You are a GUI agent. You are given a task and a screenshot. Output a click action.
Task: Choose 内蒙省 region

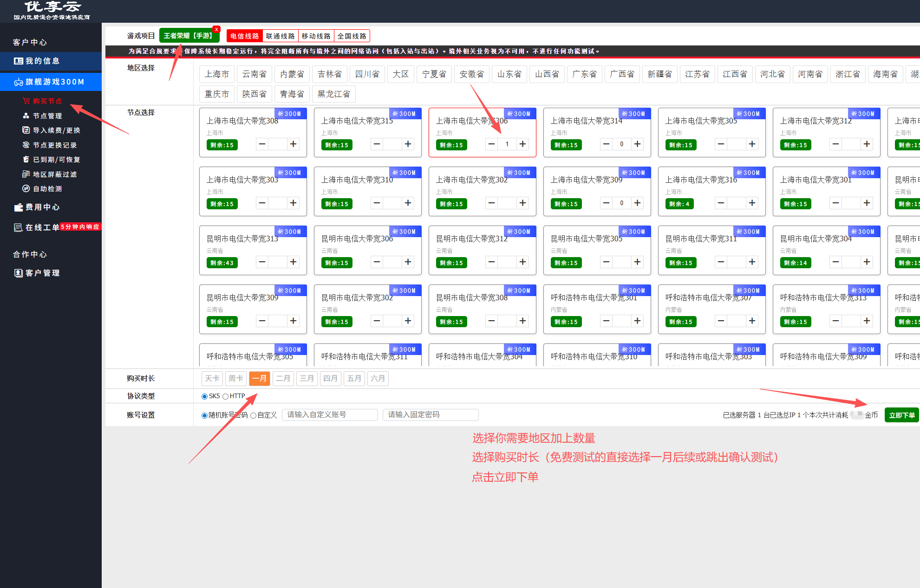click(x=292, y=74)
